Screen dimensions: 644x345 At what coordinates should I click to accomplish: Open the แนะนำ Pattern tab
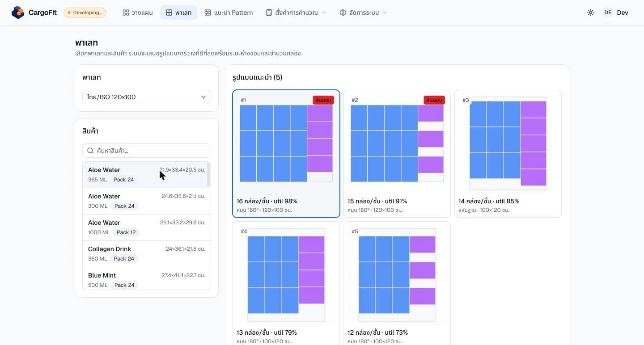229,13
